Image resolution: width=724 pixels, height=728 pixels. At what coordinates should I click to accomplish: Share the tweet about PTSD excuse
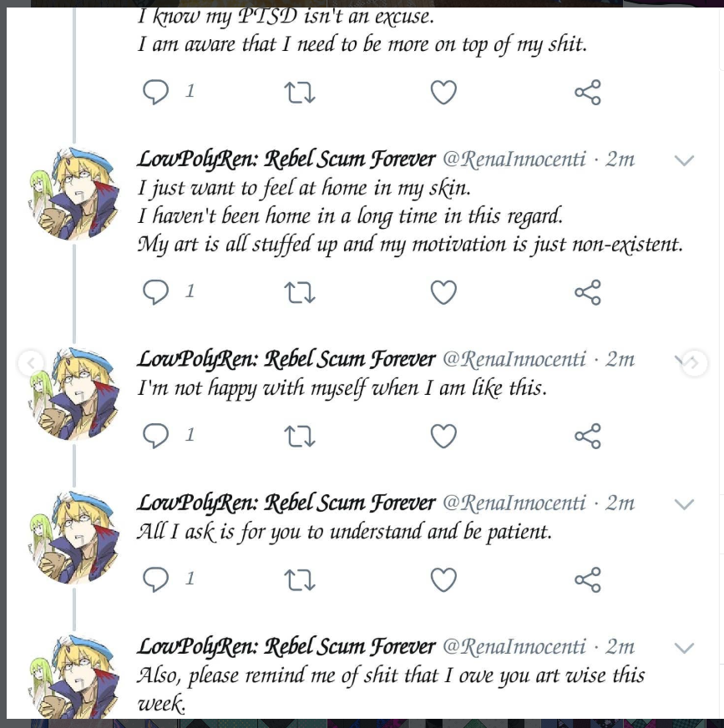point(588,92)
